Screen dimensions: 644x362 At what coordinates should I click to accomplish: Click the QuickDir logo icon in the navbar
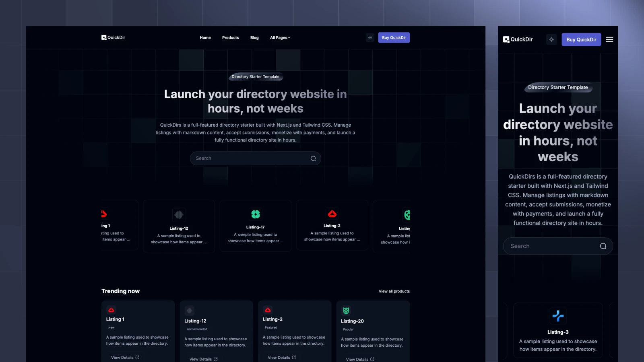[103, 37]
